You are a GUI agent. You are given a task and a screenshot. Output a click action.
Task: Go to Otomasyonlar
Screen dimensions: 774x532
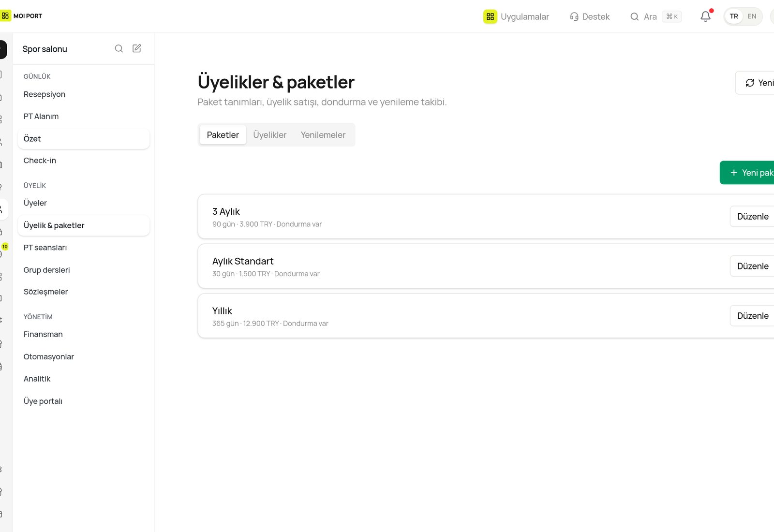pos(83,356)
